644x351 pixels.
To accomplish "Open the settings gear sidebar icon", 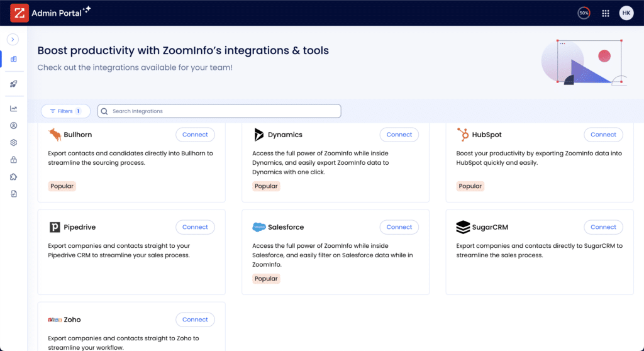I will (14, 143).
